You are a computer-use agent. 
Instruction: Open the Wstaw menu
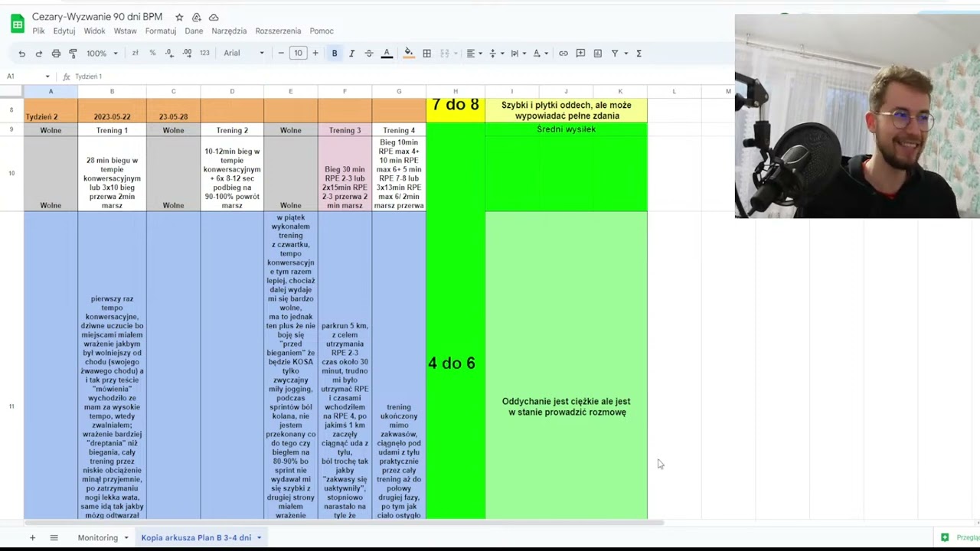tap(125, 31)
